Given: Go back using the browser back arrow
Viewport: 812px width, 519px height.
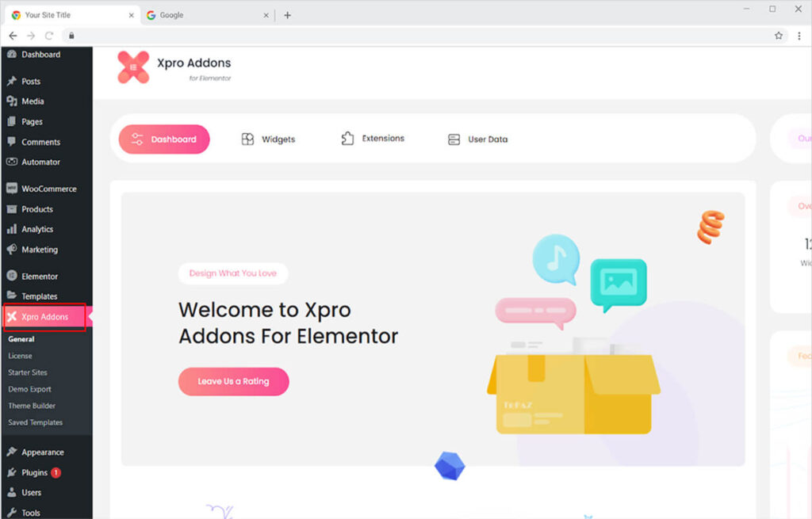Looking at the screenshot, I should click(x=13, y=36).
